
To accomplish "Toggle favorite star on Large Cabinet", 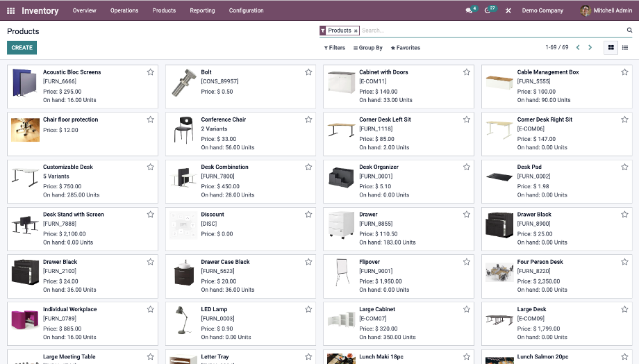I will pyautogui.click(x=467, y=309).
